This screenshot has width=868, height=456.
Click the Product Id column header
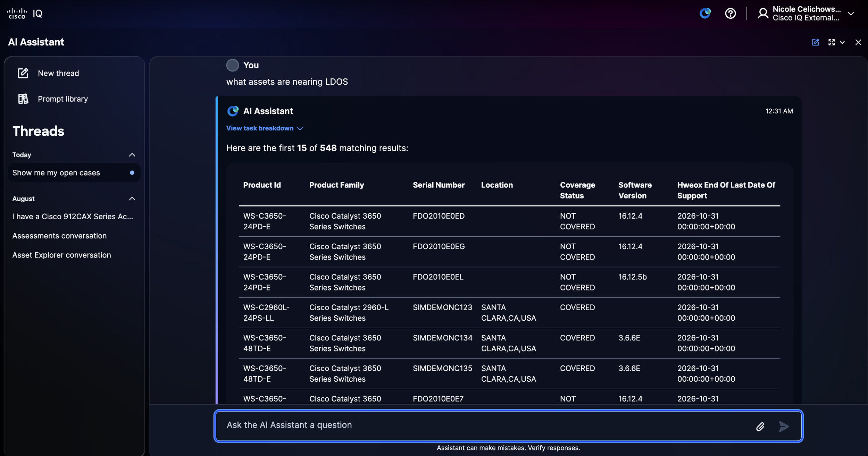[x=262, y=185]
